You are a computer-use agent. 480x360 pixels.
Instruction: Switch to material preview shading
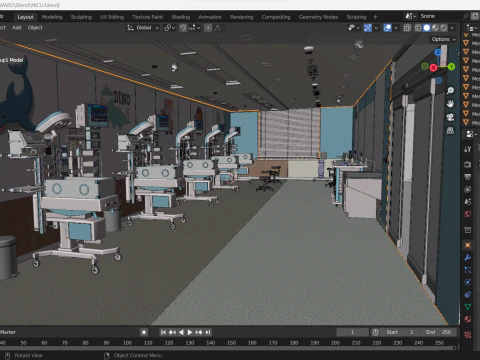[435, 28]
